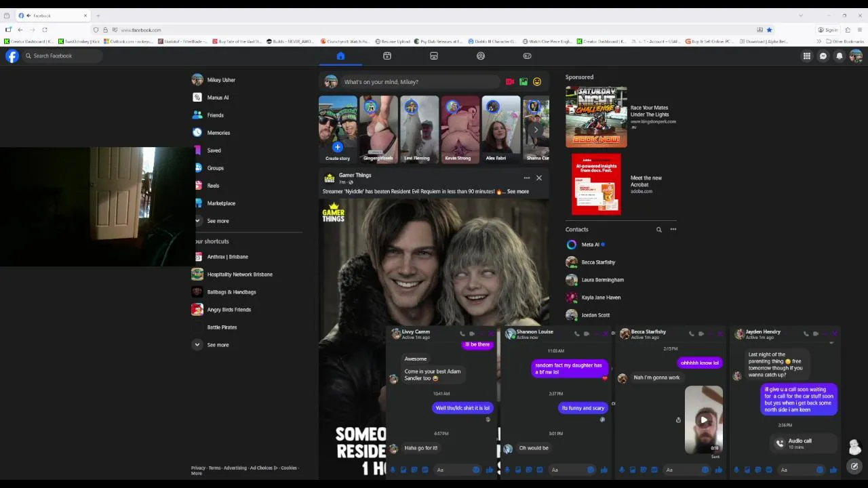Open Levi Fleming's story
The width and height of the screenshot is (868, 488).
pos(419,129)
